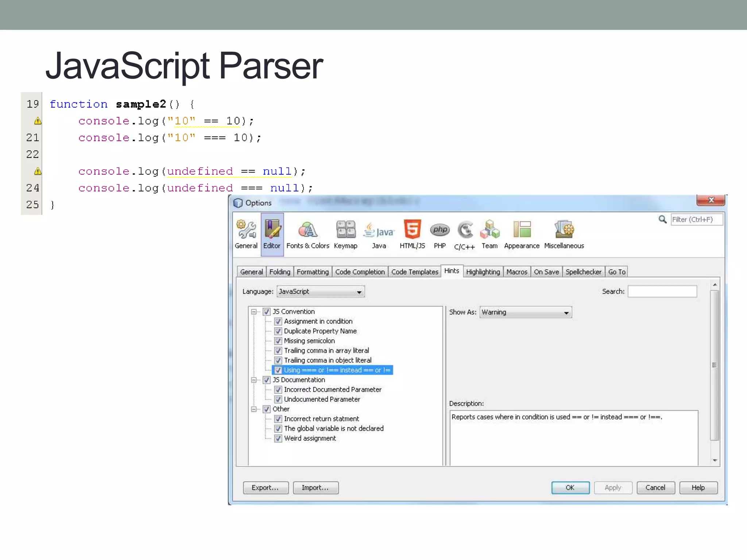Toggle global variable not declared checkbox
This screenshot has height=560, width=747.
(x=278, y=428)
